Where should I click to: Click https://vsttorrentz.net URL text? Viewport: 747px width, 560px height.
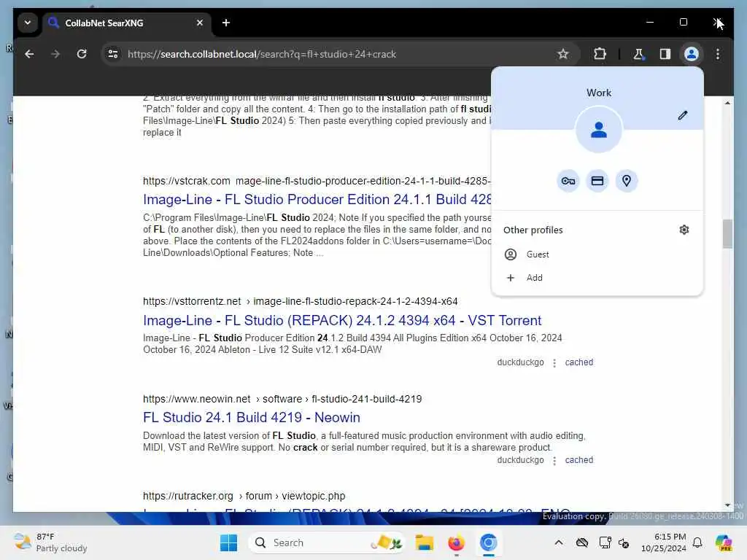click(192, 301)
